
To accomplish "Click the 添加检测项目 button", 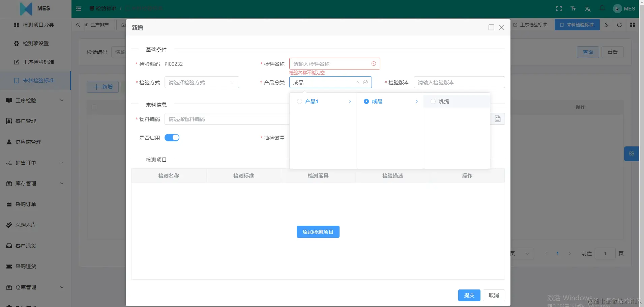I will tap(318, 232).
